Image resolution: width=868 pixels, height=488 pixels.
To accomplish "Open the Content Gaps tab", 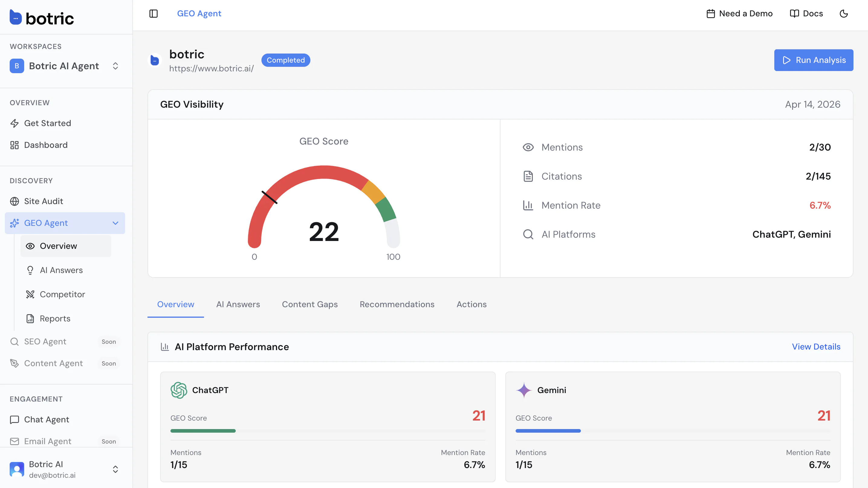I will click(x=310, y=305).
